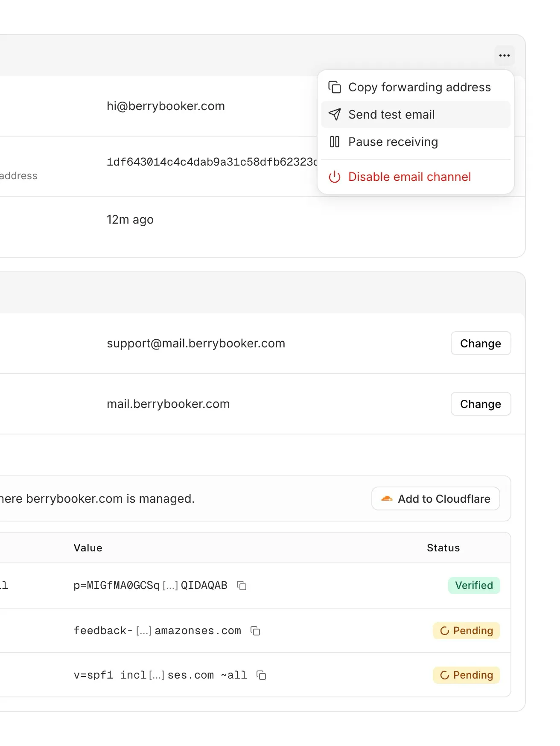Click the Pending badge in spf1 row

click(466, 675)
